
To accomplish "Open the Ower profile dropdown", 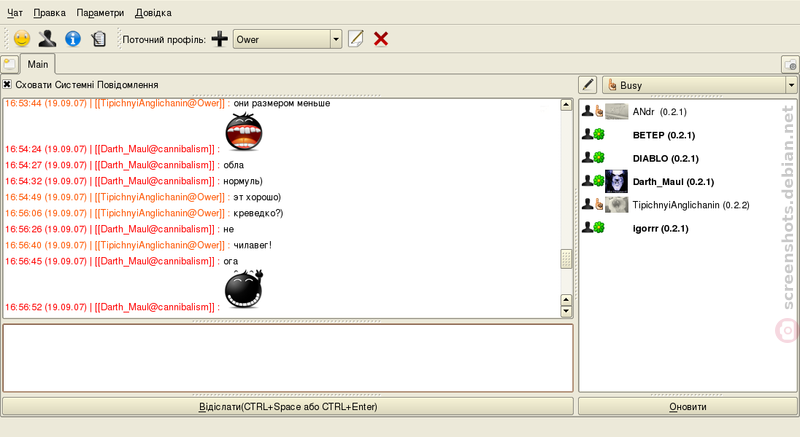I will [287, 39].
